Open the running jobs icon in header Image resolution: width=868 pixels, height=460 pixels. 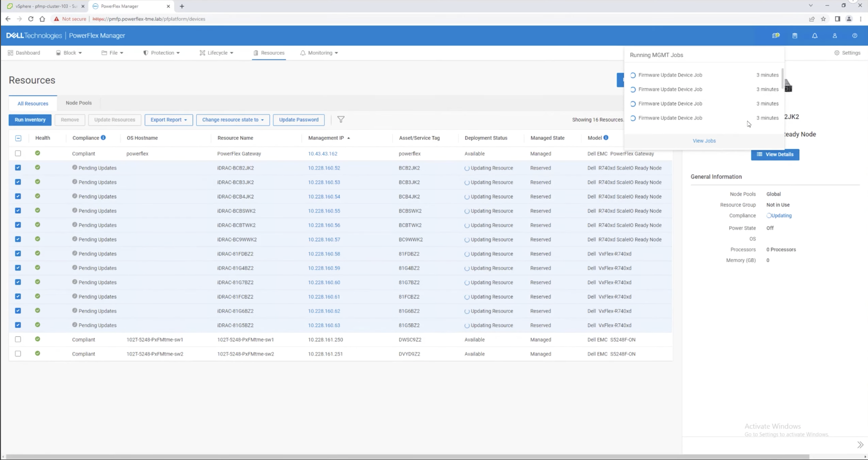coord(776,35)
